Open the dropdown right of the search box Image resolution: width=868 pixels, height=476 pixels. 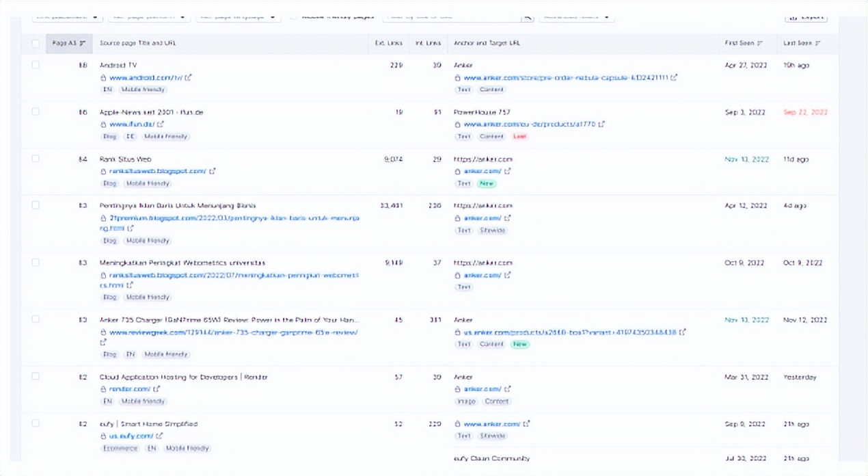(x=575, y=16)
